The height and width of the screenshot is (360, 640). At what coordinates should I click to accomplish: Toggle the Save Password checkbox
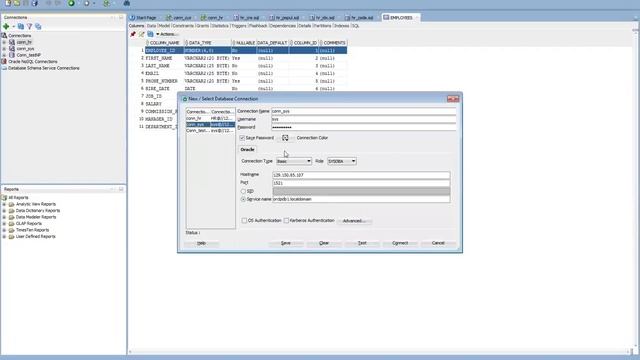(x=242, y=138)
